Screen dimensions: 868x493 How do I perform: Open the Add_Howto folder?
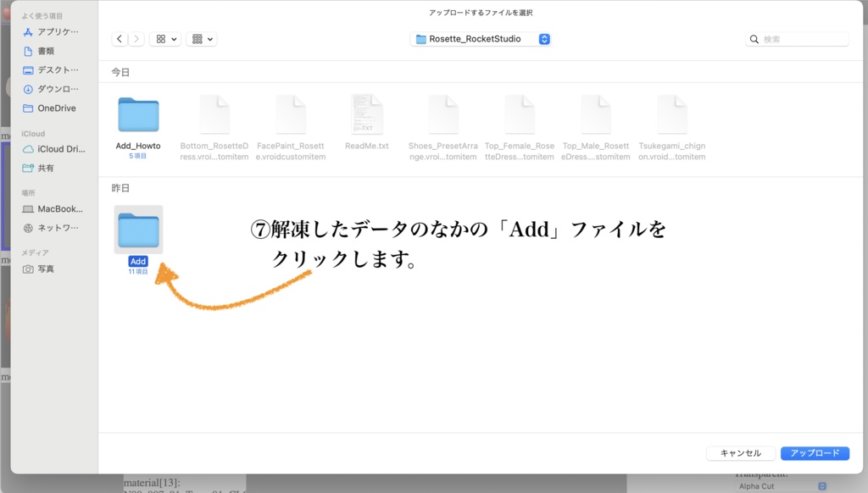138,115
